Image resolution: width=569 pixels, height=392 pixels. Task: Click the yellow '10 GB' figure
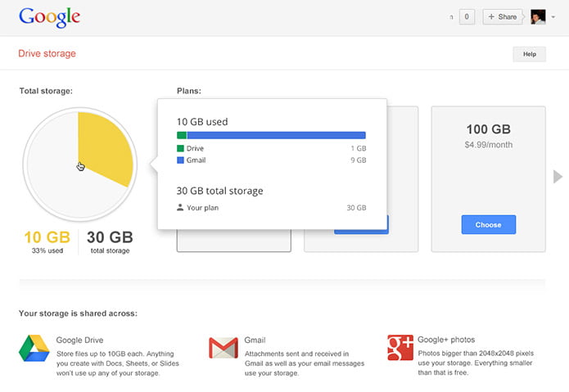[x=47, y=237]
